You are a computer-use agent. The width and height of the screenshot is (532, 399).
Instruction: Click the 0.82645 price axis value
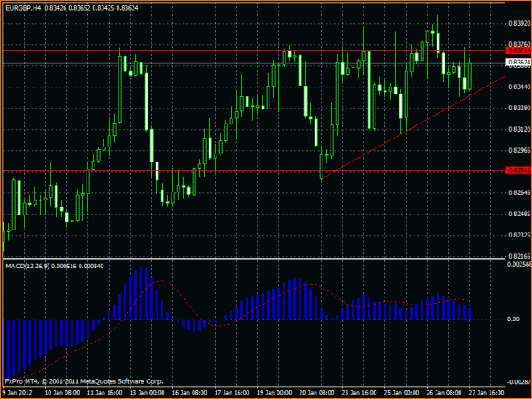(x=519, y=193)
